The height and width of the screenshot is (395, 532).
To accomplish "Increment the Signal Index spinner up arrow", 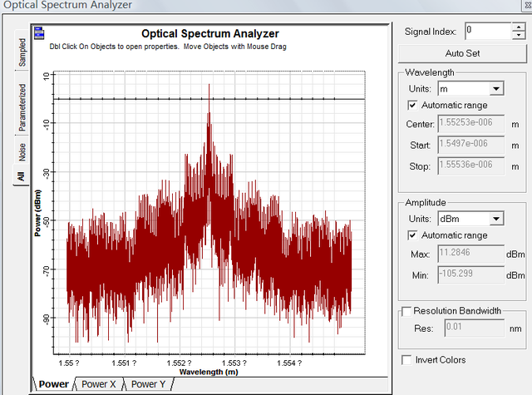I will 519,27.
